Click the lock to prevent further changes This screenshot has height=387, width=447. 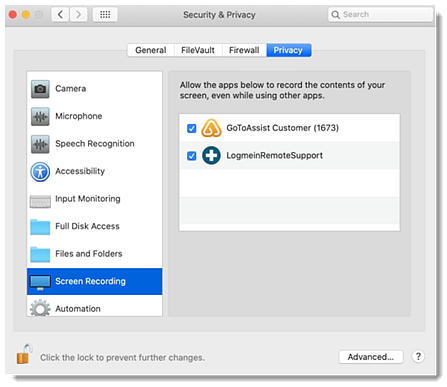(x=24, y=354)
